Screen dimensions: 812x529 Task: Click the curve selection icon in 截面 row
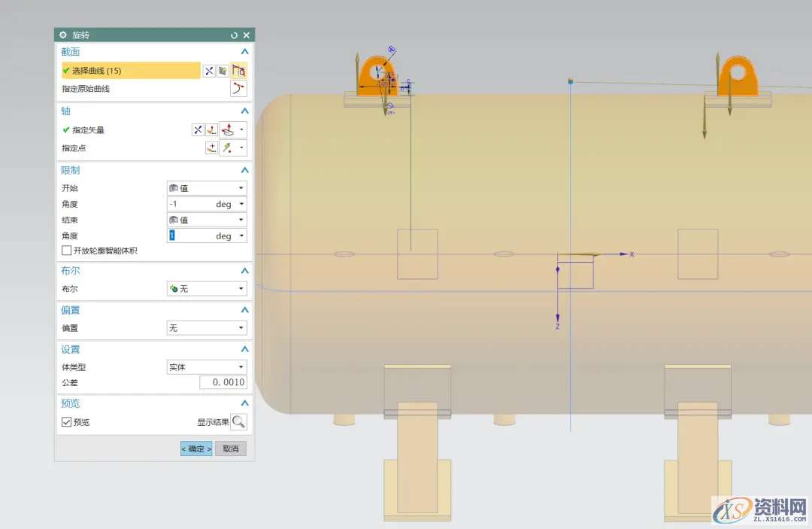point(238,71)
